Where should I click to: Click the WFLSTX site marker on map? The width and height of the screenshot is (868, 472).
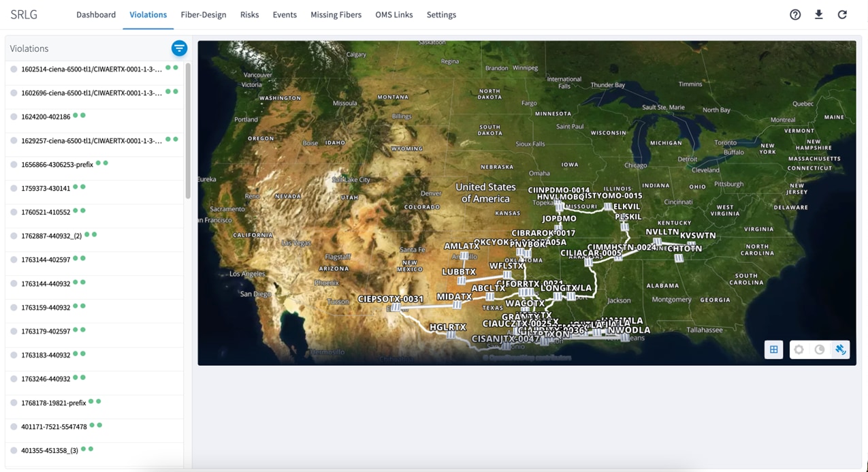coord(507,275)
